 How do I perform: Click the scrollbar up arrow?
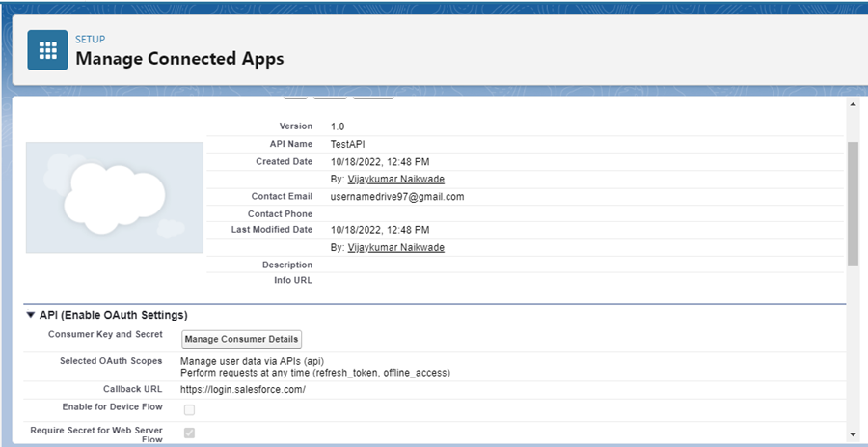[853, 104]
